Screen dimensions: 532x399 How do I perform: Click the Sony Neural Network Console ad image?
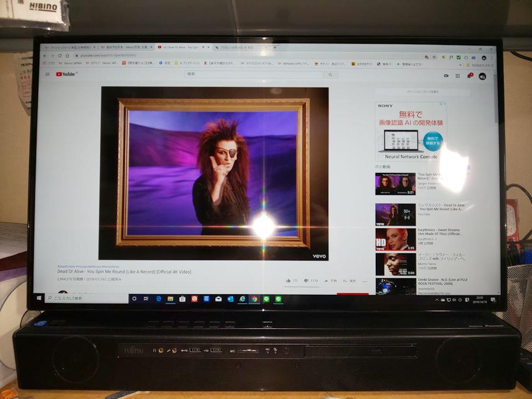point(411,131)
